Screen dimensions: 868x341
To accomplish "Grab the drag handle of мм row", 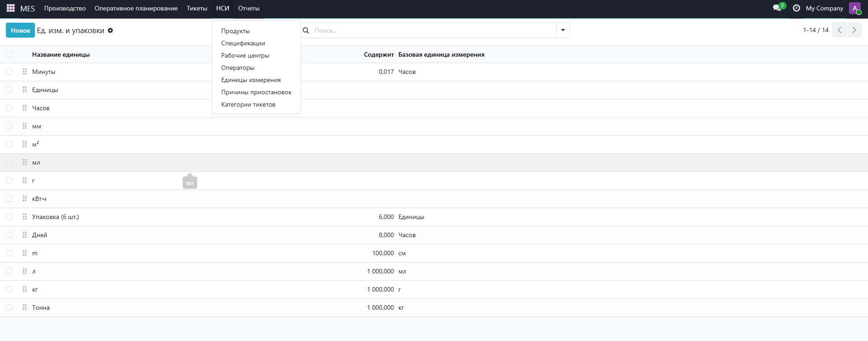I will [x=24, y=126].
